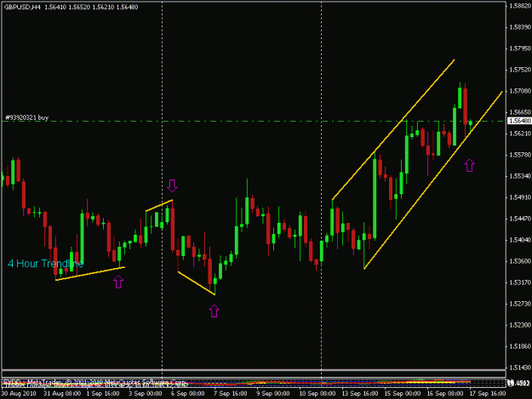This screenshot has height=399, width=532.
Task: Click the 1.57080 price axis label
Action: coord(520,91)
